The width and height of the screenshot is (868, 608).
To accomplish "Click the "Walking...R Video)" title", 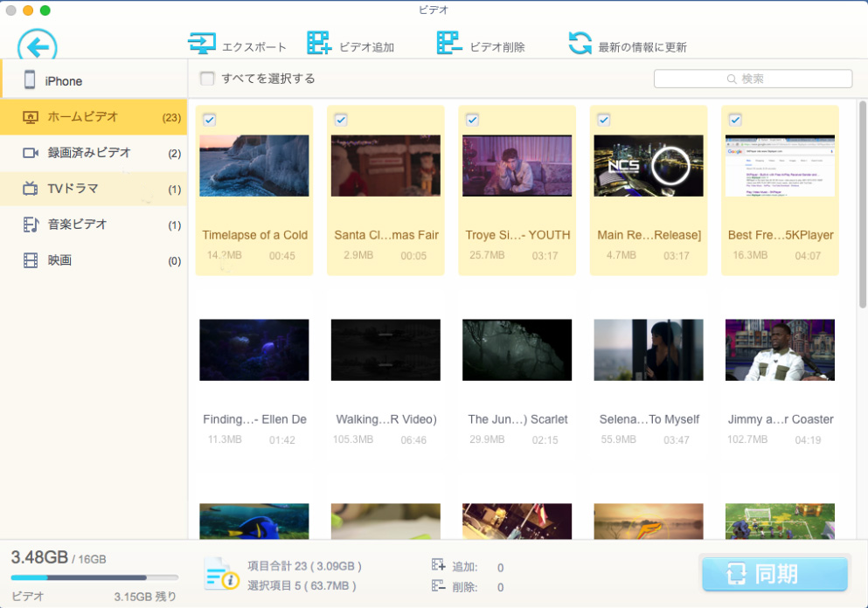I will [x=386, y=419].
